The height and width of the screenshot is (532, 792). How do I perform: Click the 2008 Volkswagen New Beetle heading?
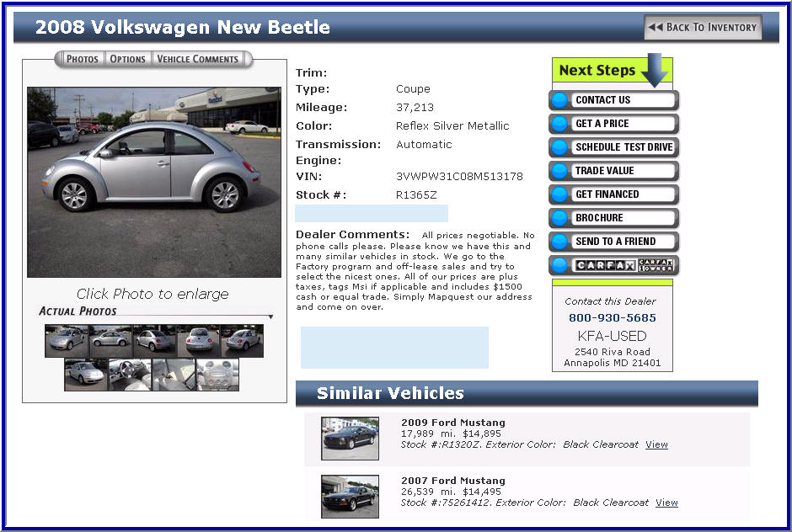(182, 27)
